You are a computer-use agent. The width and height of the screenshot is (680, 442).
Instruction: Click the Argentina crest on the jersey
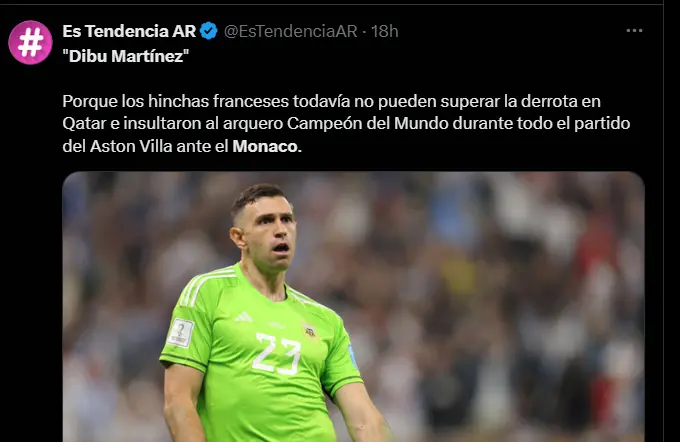point(310,332)
